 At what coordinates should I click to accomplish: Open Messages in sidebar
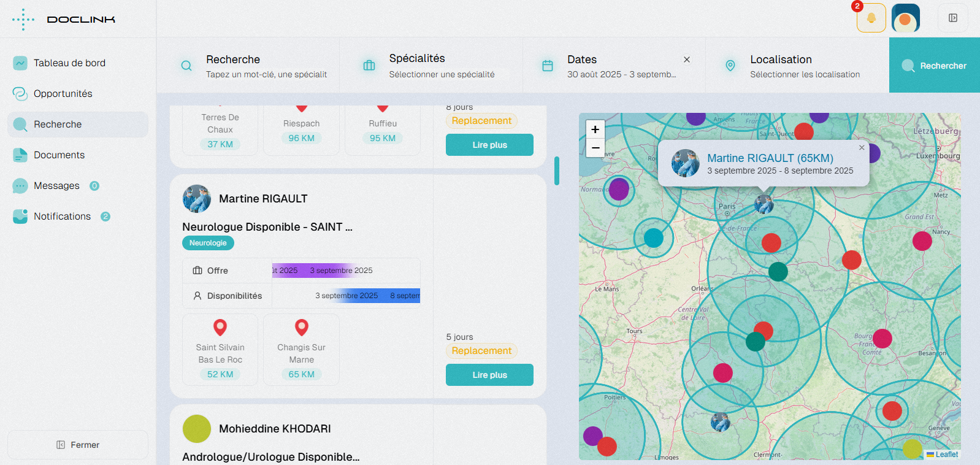click(78, 185)
